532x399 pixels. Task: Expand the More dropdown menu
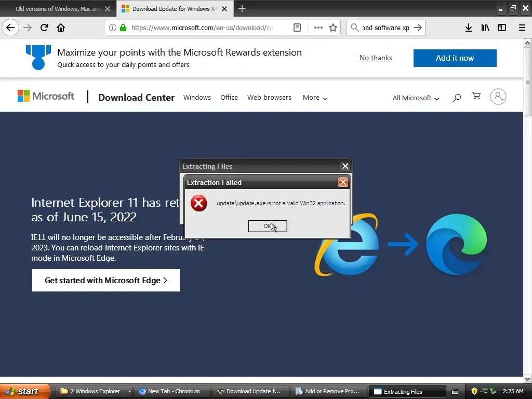pos(315,98)
